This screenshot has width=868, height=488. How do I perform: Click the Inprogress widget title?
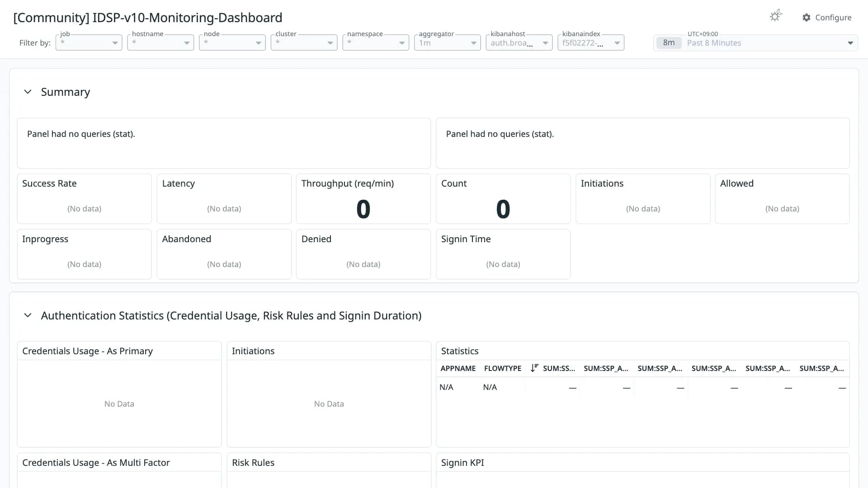45,239
